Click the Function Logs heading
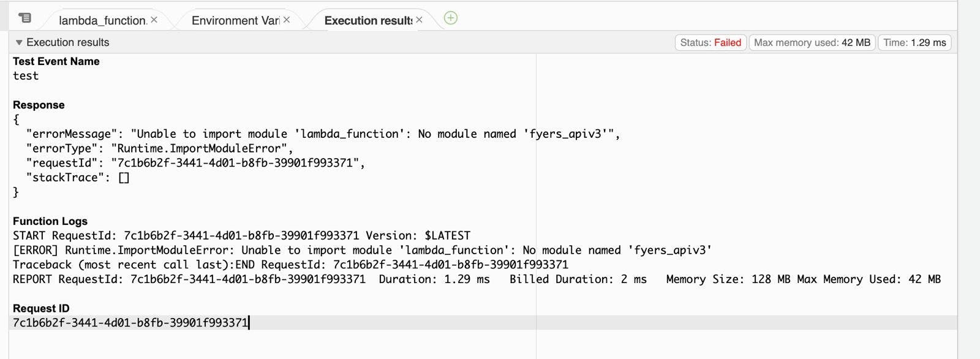 tap(50, 221)
